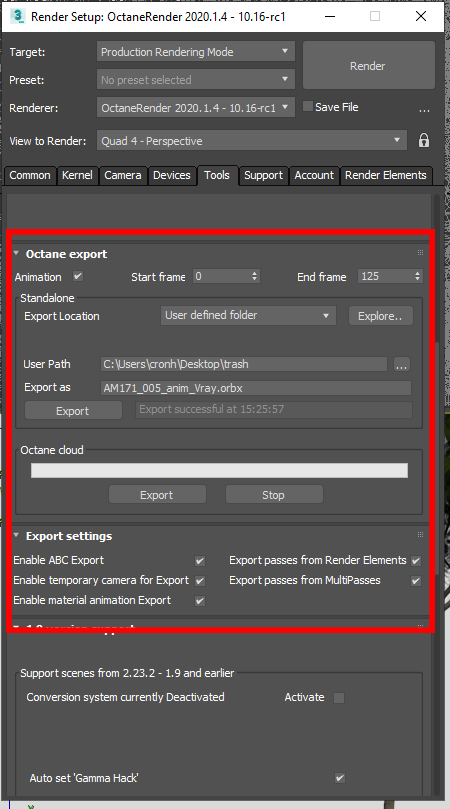The image size is (450, 809).
Task: Click the Export as filename field
Action: coord(256,388)
